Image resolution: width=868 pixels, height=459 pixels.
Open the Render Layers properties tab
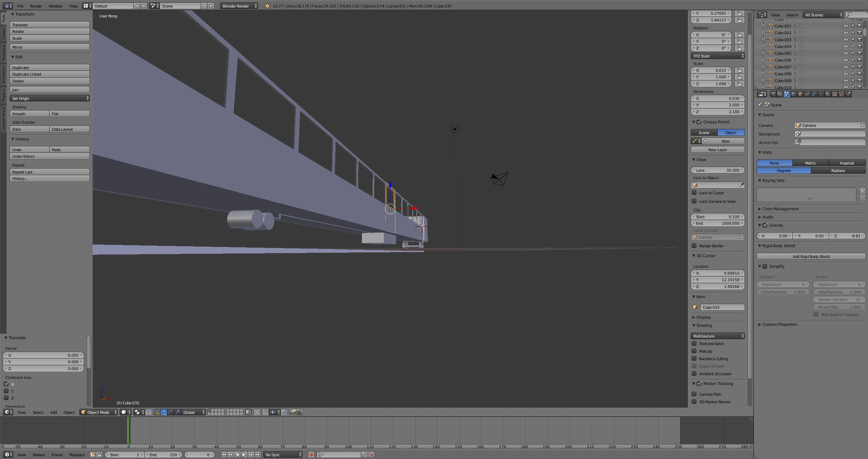pyautogui.click(x=780, y=94)
